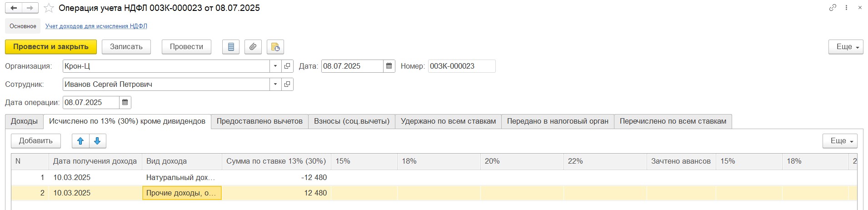Add document to favorites with star icon

click(49, 8)
